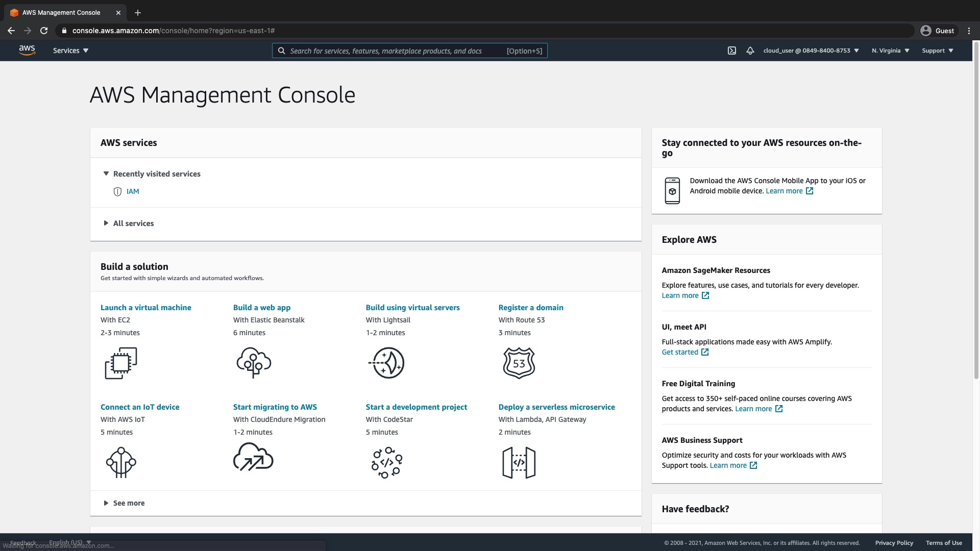
Task: Open the N. Virginia region dropdown
Action: (x=890, y=51)
